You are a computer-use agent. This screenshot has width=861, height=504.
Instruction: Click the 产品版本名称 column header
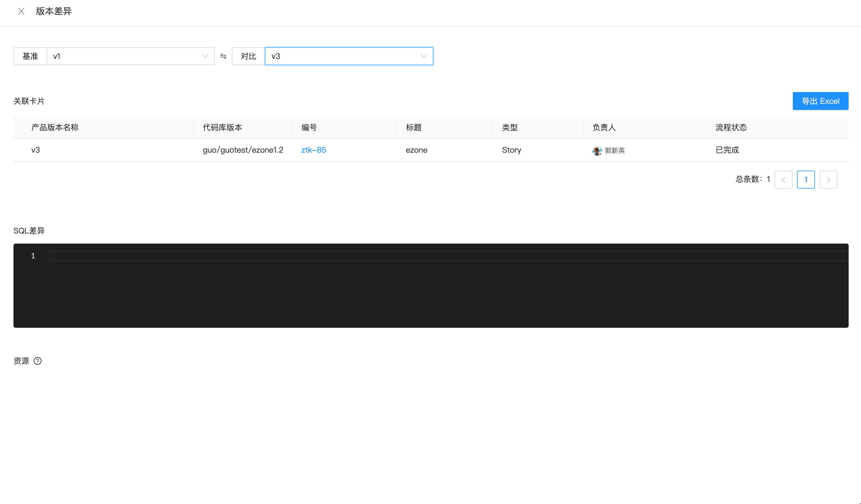tap(55, 127)
